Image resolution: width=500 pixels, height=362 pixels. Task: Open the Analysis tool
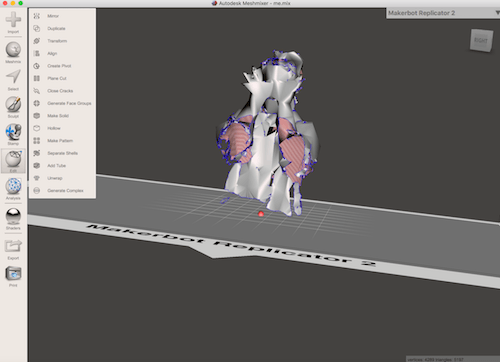coord(13,189)
